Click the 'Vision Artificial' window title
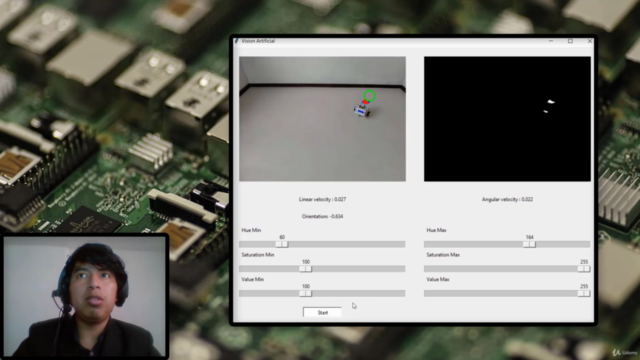 coord(258,41)
